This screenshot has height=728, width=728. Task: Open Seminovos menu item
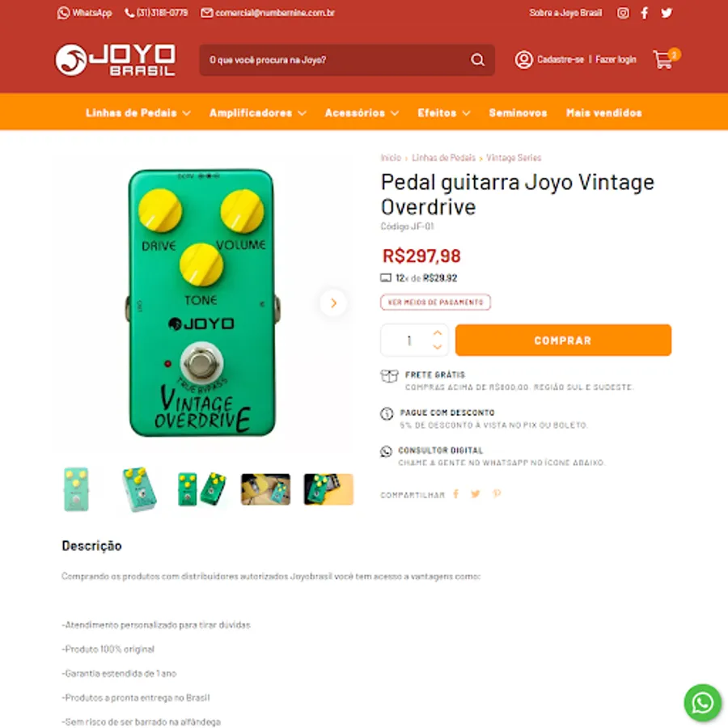518,112
